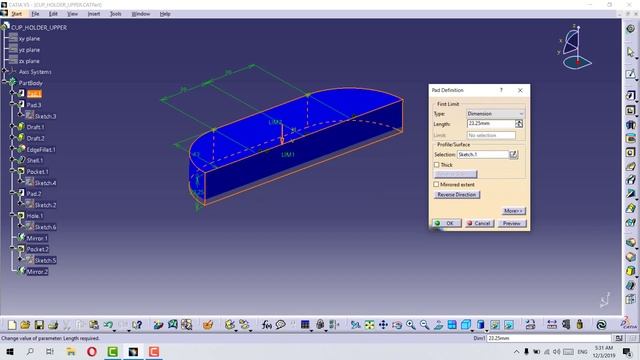Click the sketch edit icon beside Selection field
This screenshot has height=360, width=640.
[x=513, y=154]
